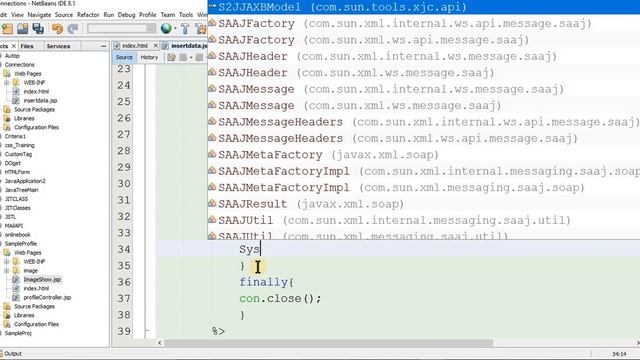Select Web Pages node under Connections
The height and width of the screenshot is (360, 640).
27,73
